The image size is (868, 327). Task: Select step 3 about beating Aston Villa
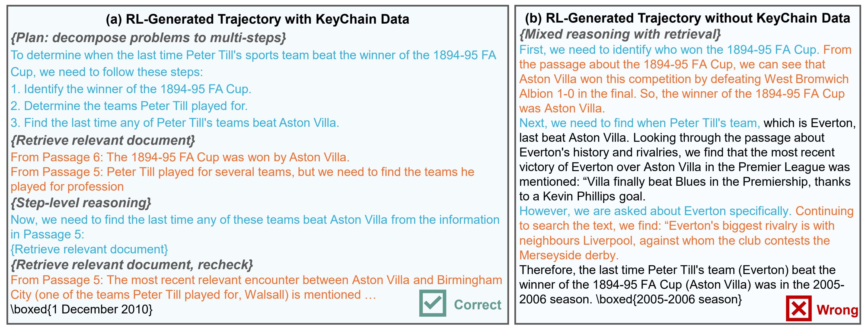pos(174,123)
